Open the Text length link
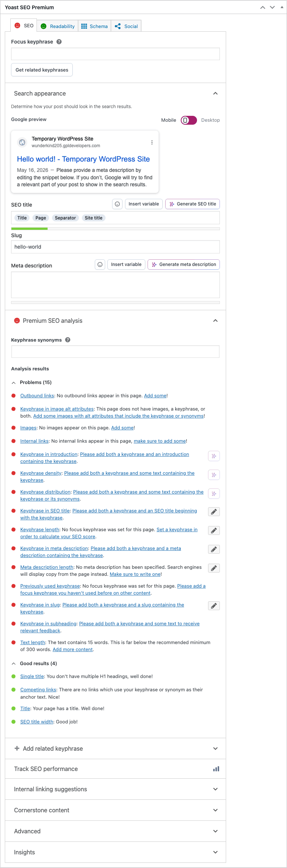Image resolution: width=287 pixels, height=868 pixels. pos(33,643)
